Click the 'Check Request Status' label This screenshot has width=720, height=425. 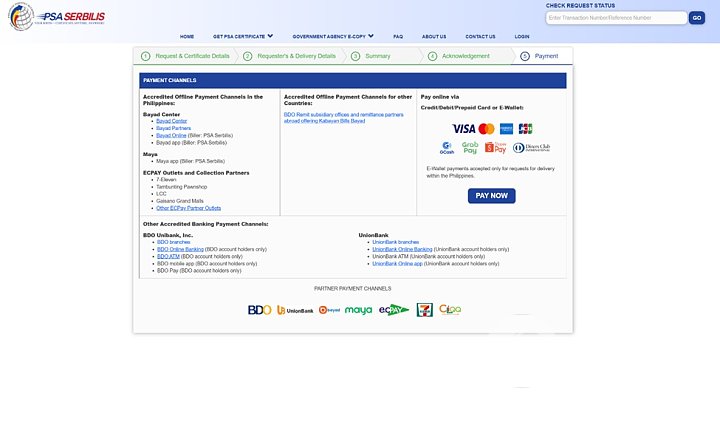pyautogui.click(x=580, y=6)
